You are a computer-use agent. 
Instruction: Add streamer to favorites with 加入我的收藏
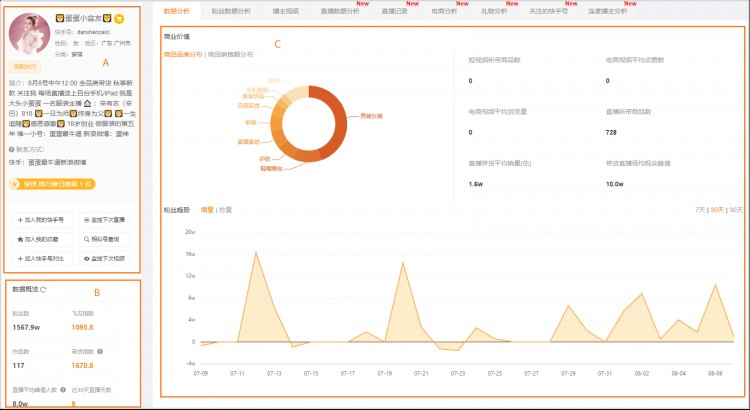42,239
